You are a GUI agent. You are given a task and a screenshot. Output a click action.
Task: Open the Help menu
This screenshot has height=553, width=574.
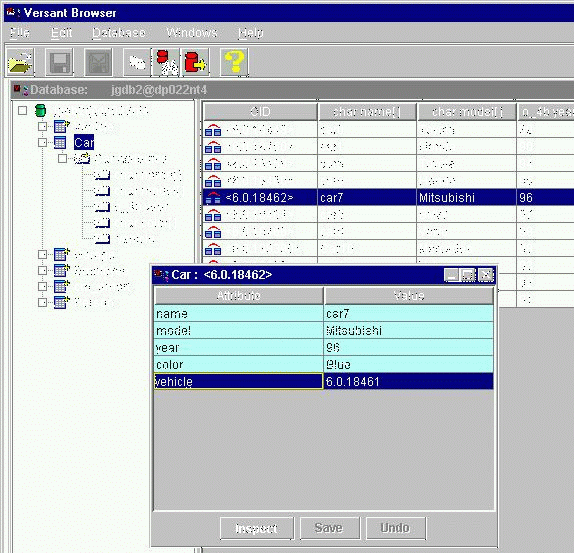[250, 33]
